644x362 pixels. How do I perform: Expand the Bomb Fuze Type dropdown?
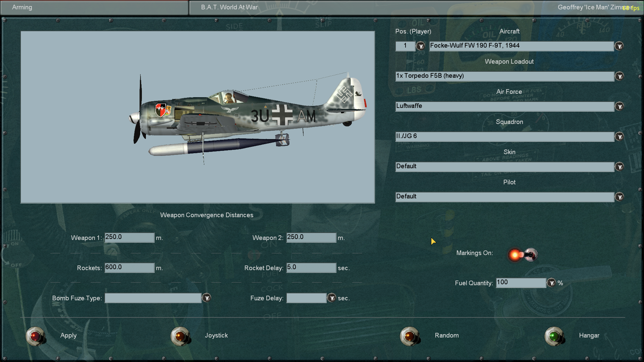[206, 298]
